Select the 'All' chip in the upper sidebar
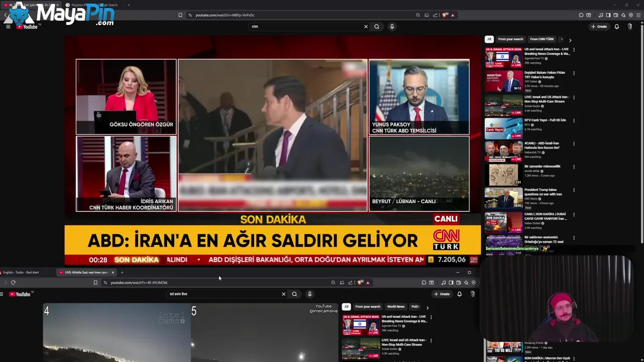The width and height of the screenshot is (644, 362). point(489,39)
